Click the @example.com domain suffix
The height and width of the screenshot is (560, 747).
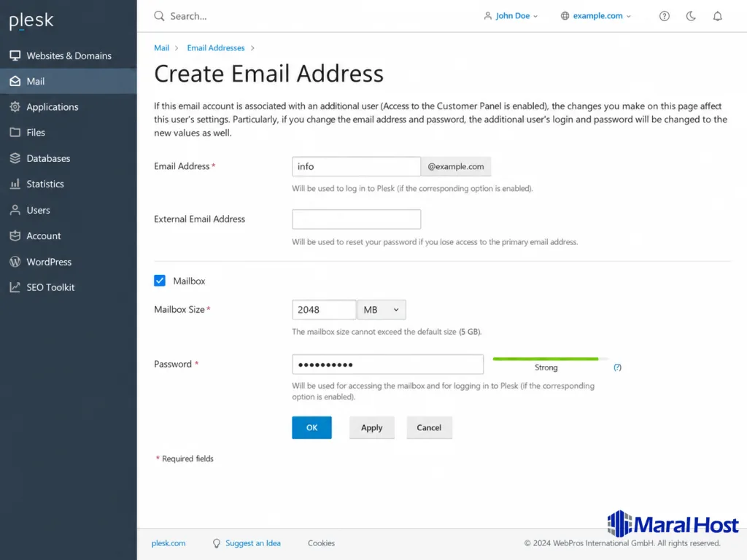(456, 166)
